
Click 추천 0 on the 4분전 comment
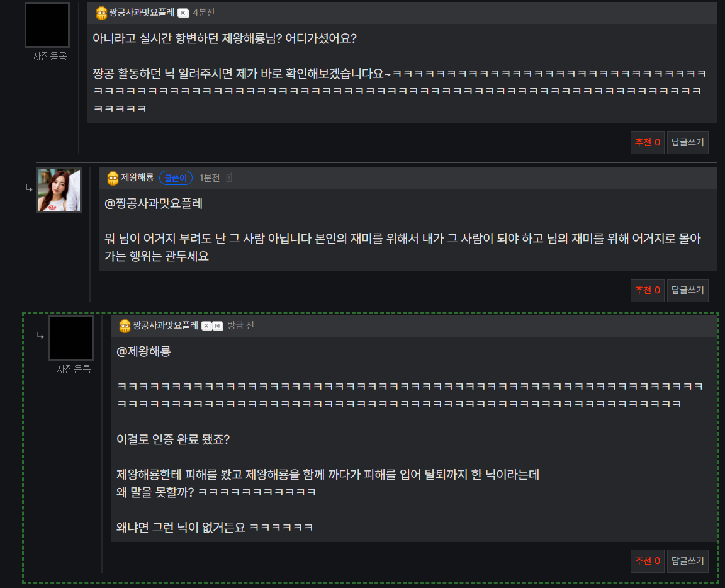[648, 142]
